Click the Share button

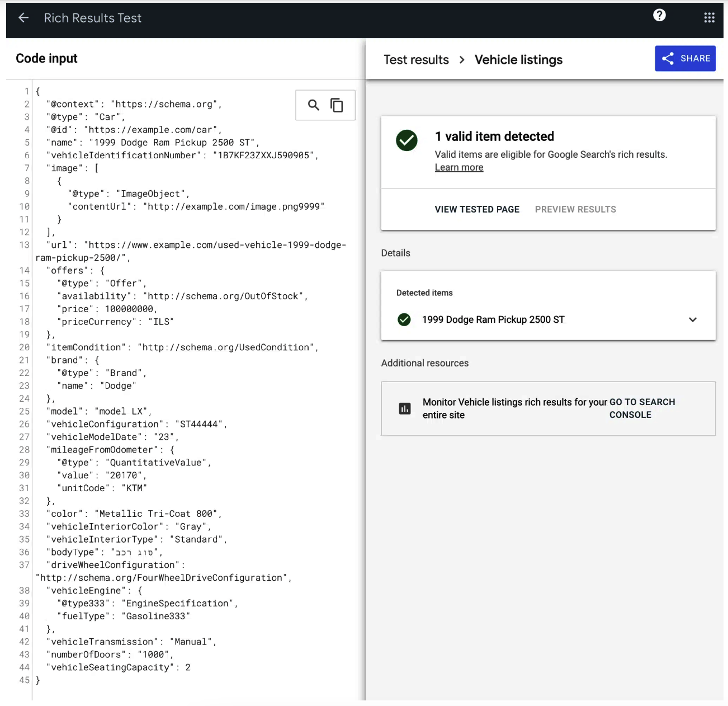click(x=685, y=58)
